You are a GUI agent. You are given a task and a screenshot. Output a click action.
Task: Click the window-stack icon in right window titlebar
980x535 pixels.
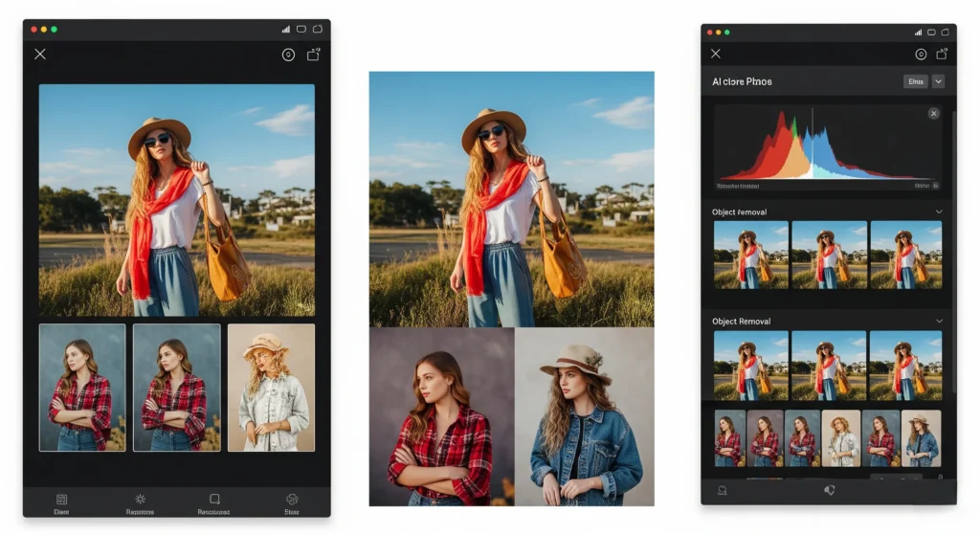click(x=945, y=32)
